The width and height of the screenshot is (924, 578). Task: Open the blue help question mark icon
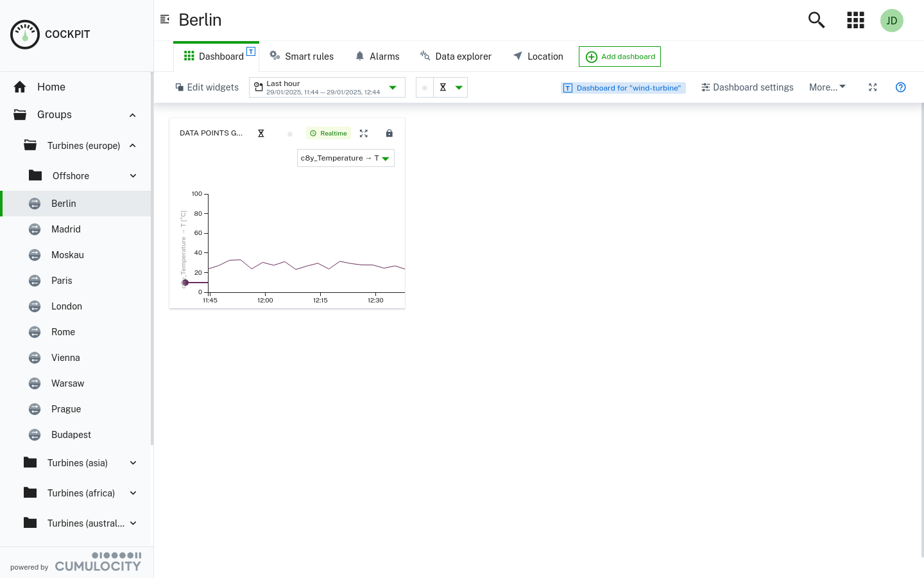tap(900, 87)
